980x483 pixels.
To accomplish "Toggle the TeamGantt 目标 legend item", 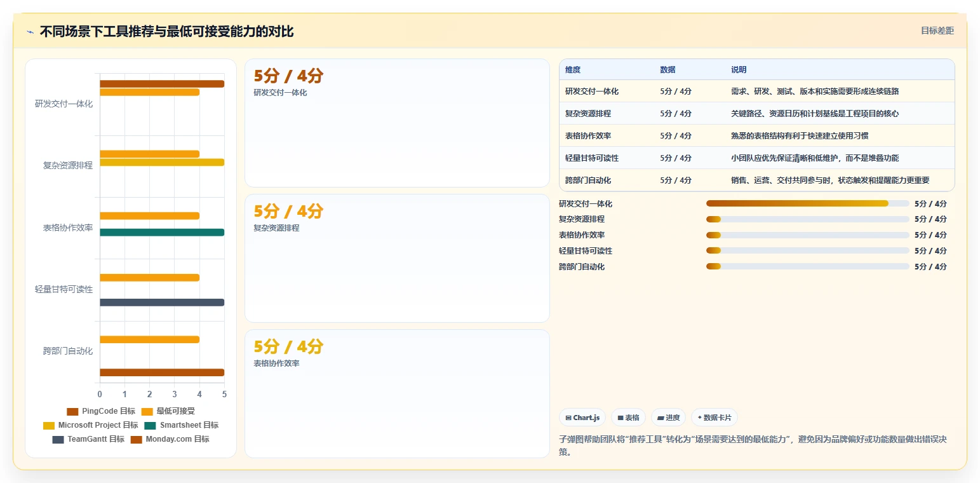I will click(x=88, y=439).
